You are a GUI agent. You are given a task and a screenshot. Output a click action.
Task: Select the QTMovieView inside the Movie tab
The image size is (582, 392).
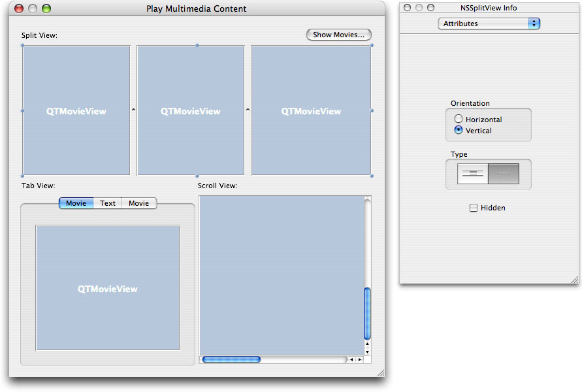pyautogui.click(x=108, y=287)
